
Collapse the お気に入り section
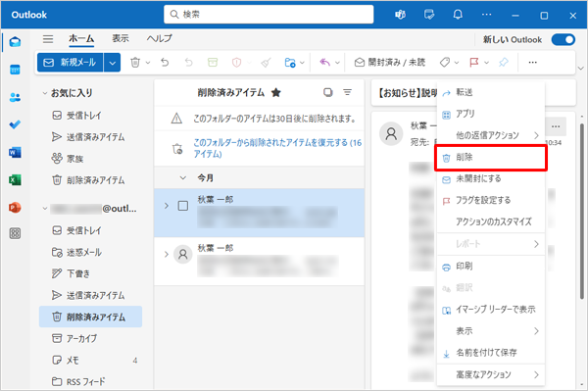[45, 93]
